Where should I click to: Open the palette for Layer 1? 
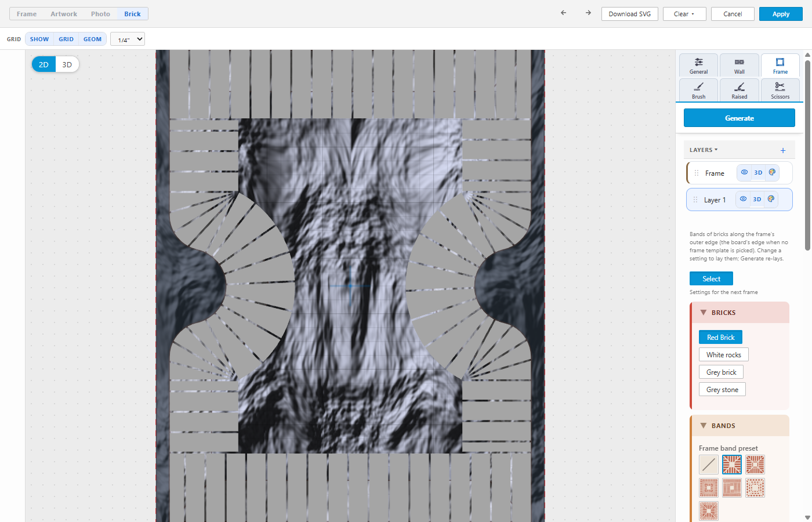[x=771, y=199]
